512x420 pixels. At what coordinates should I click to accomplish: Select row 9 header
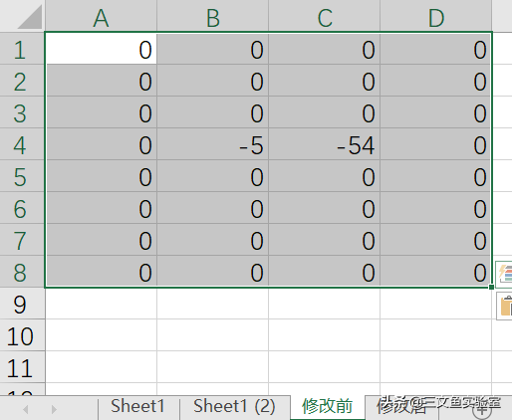pyautogui.click(x=22, y=304)
